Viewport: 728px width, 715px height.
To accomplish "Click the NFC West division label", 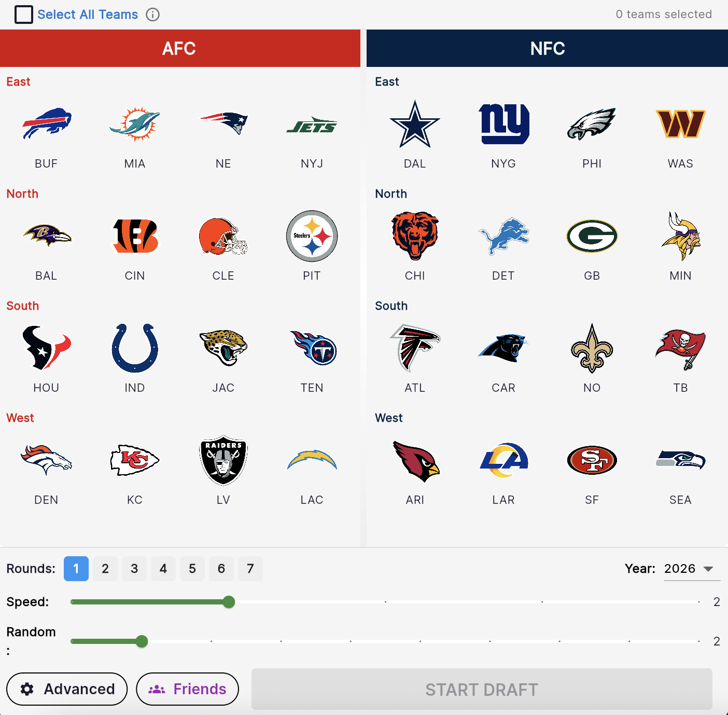I will tap(389, 418).
